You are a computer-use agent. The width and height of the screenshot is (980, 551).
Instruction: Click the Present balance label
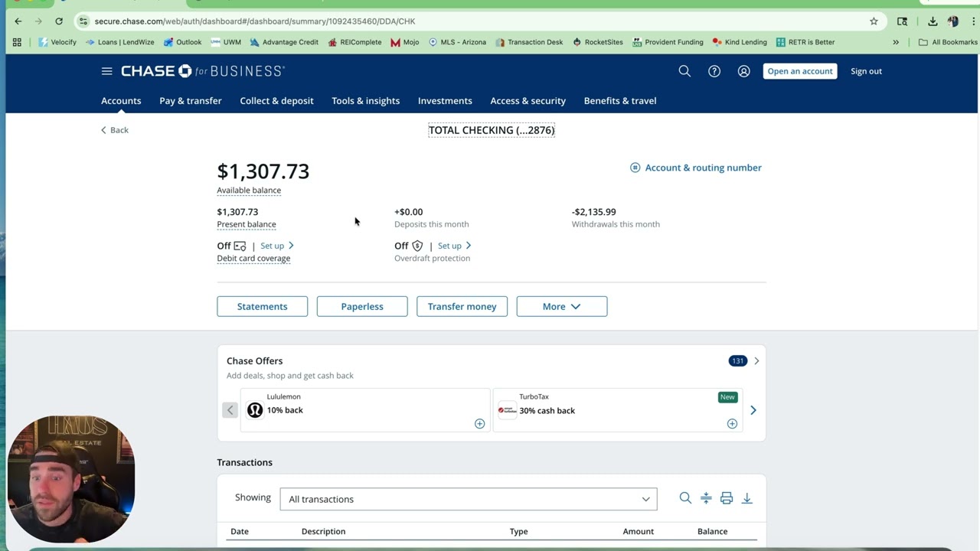[x=247, y=224]
